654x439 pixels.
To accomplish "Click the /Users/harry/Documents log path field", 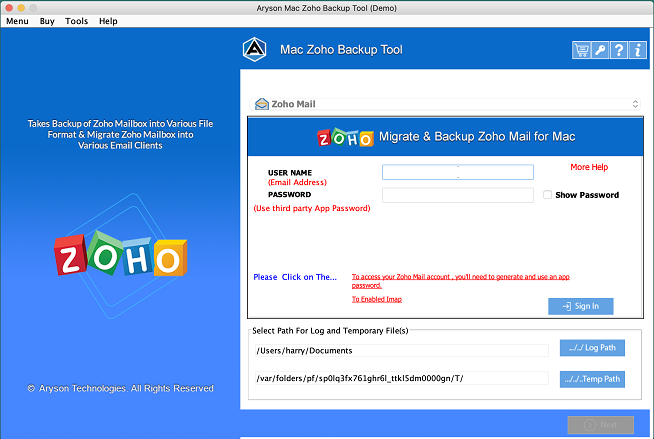I will pyautogui.click(x=401, y=351).
